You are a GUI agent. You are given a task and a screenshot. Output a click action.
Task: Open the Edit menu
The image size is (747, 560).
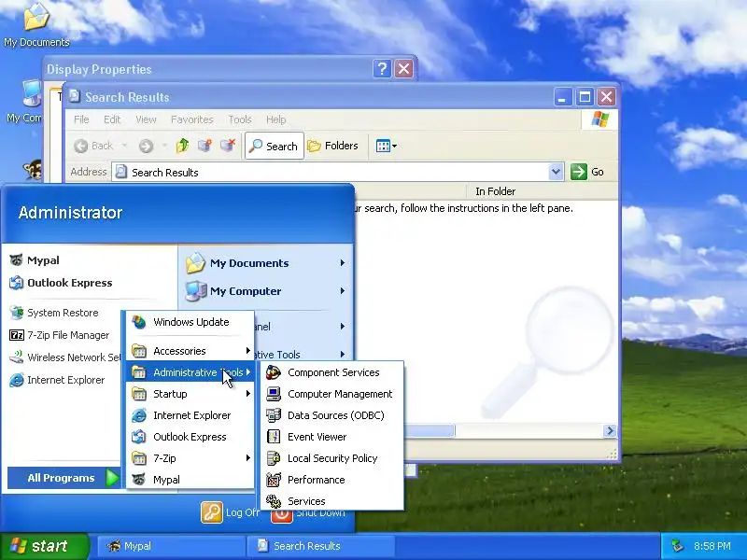(112, 119)
